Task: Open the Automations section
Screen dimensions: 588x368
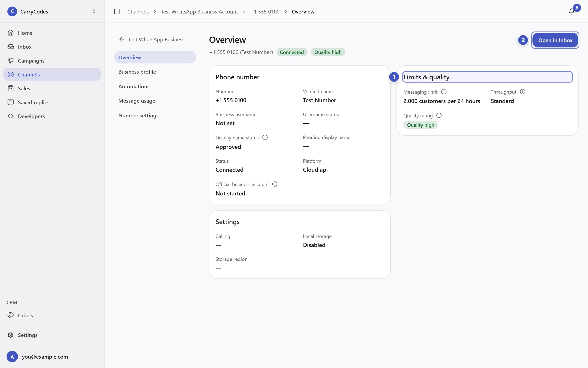Action: (x=155, y=86)
